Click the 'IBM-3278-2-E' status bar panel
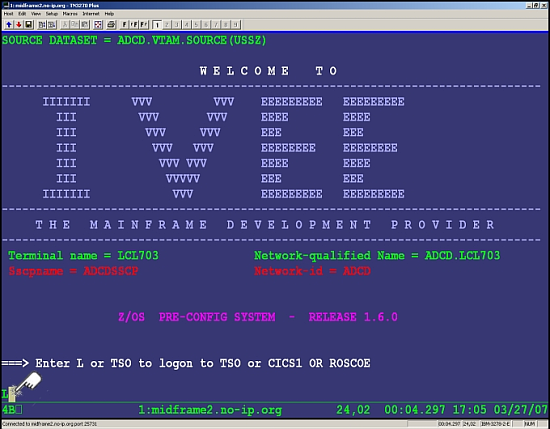Viewport: 550px width, 429px height. [x=495, y=424]
